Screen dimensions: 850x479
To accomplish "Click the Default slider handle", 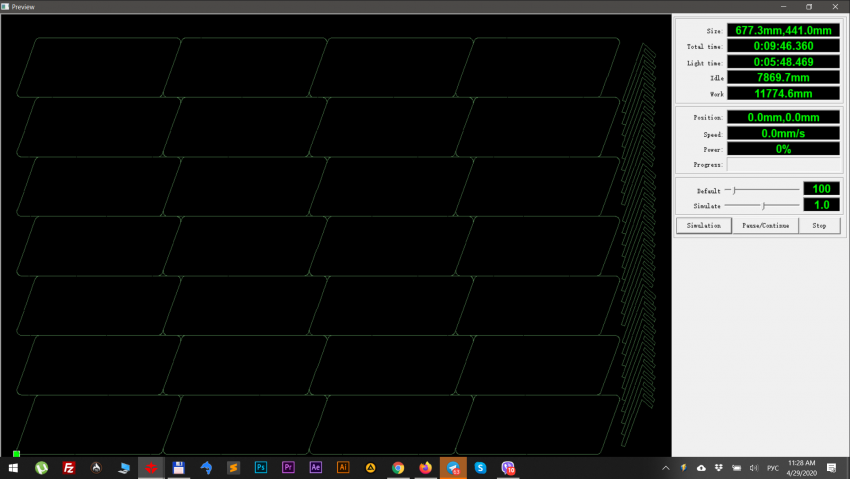I will click(735, 189).
